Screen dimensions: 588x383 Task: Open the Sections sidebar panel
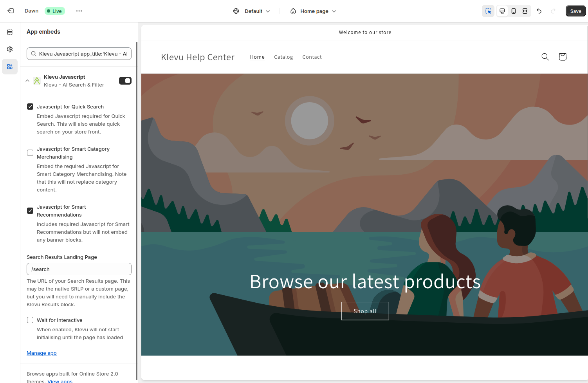(x=10, y=32)
